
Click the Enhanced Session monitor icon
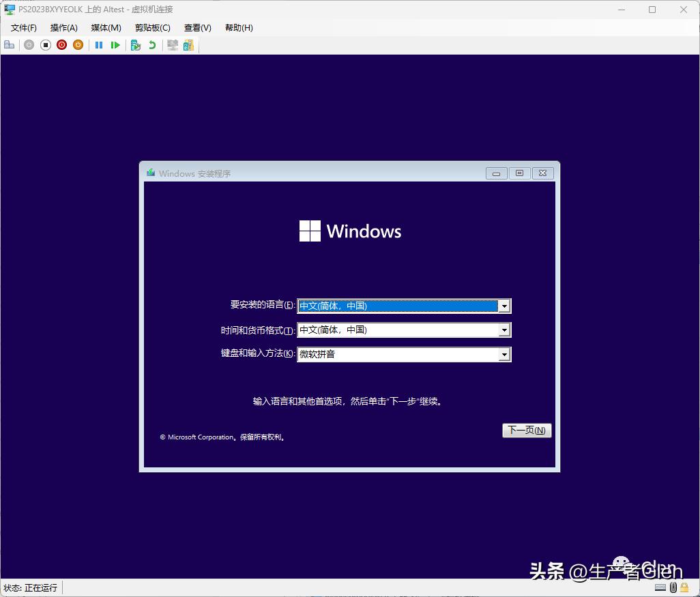[x=173, y=44]
